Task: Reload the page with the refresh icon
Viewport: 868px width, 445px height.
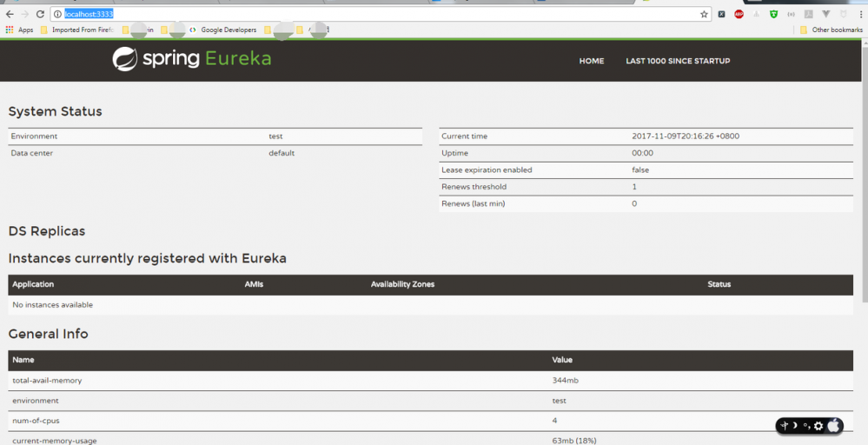Action: click(40, 14)
